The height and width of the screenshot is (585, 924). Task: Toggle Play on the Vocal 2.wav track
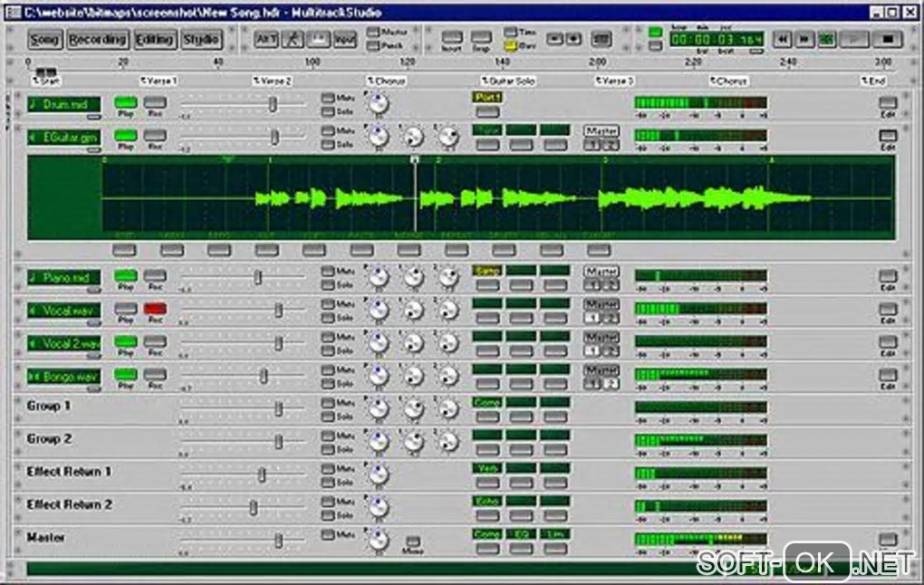pos(126,341)
